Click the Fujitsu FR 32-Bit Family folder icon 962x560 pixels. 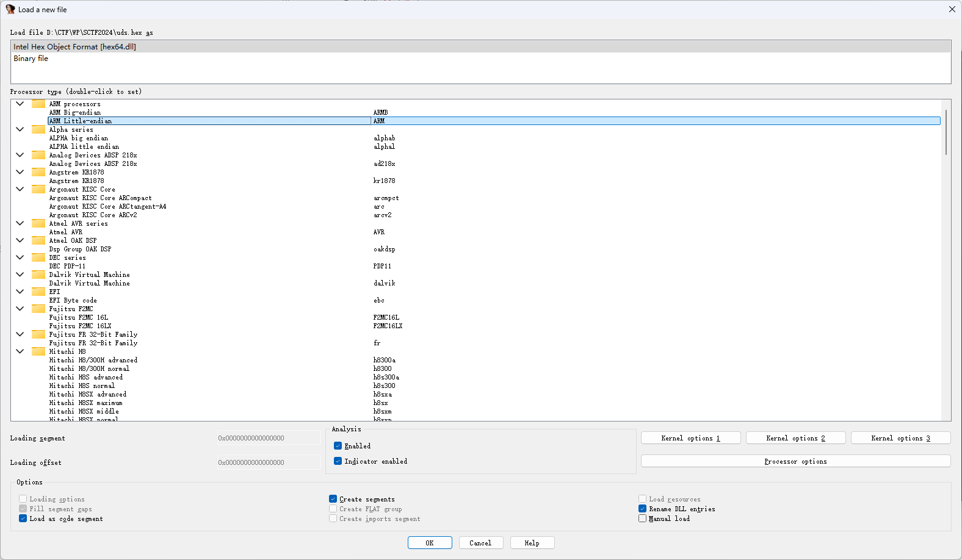38,334
